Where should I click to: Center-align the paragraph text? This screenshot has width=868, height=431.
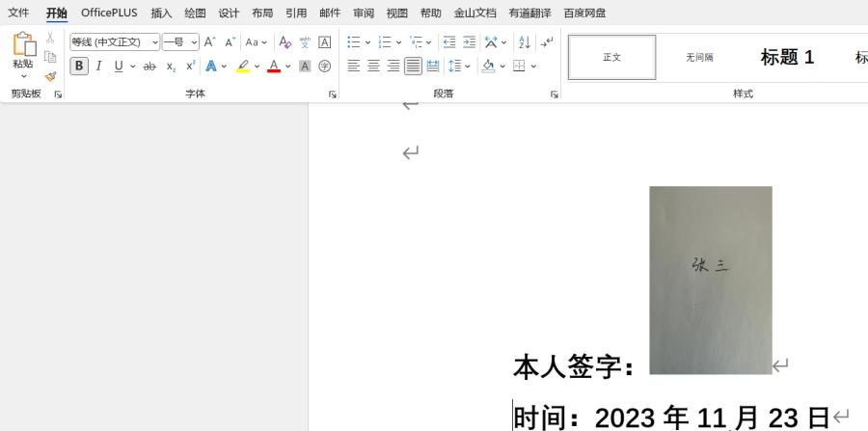pyautogui.click(x=373, y=67)
